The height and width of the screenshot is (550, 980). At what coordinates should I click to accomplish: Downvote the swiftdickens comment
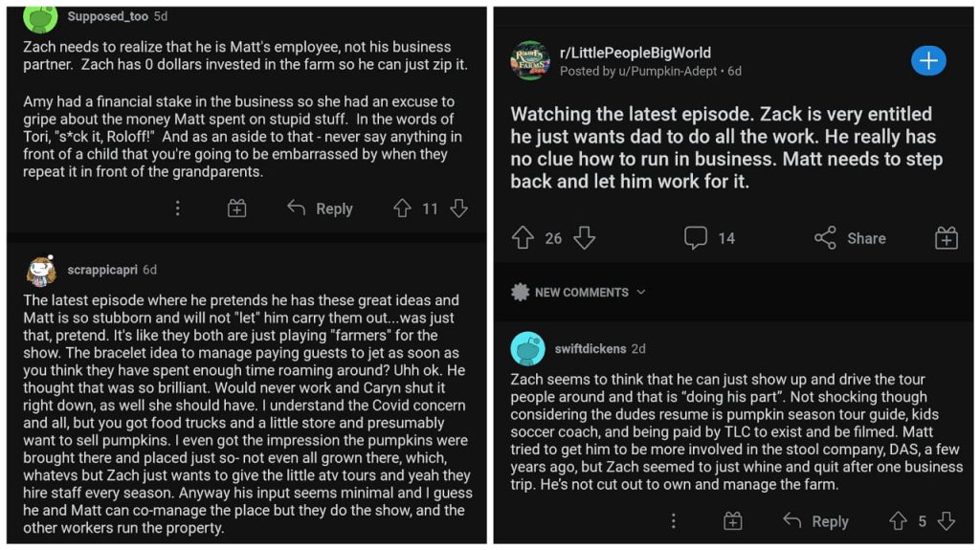coord(947,521)
